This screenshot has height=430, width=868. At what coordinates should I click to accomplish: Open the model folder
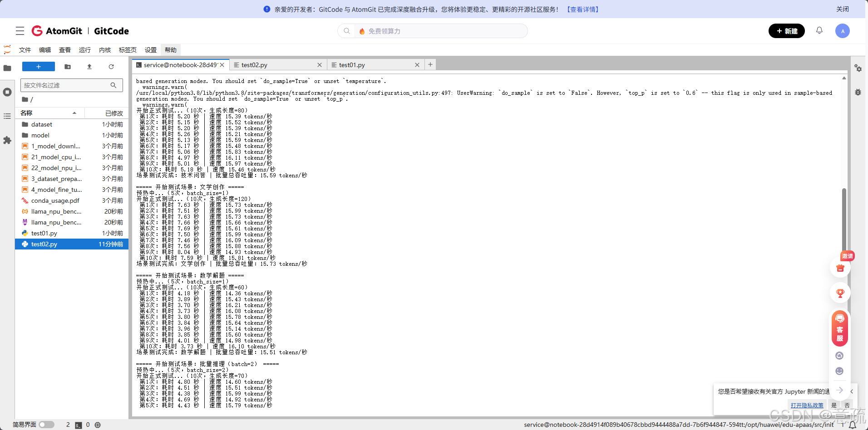pos(72,135)
